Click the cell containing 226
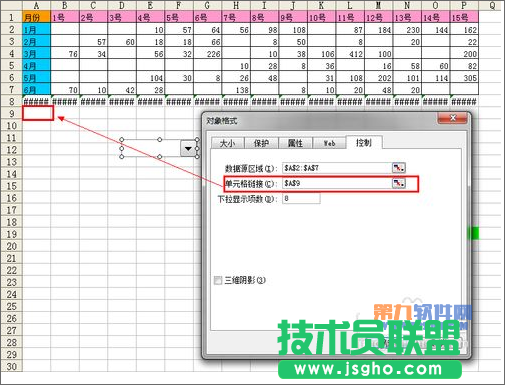This screenshot has height=385, width=505. [207, 53]
